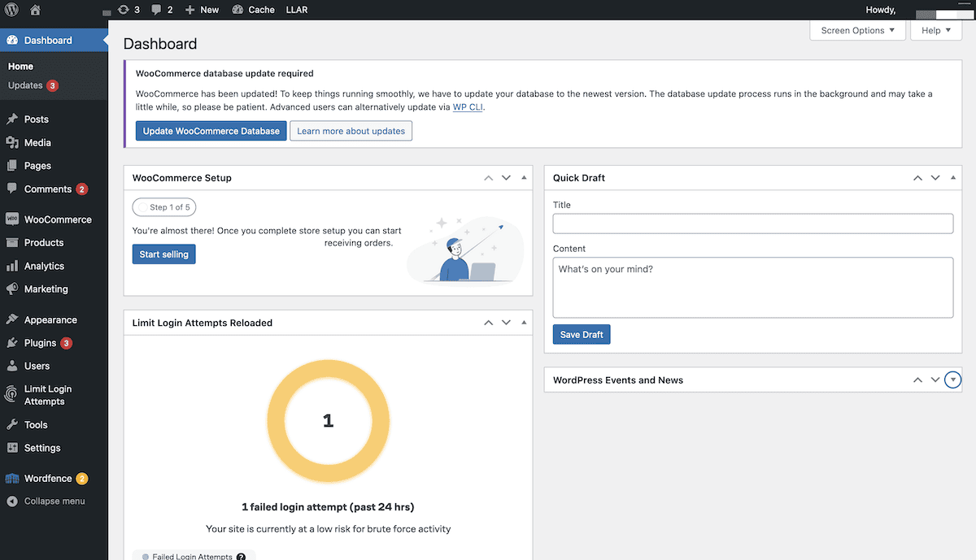Open the Screen Options dropdown
The image size is (976, 560).
point(857,30)
